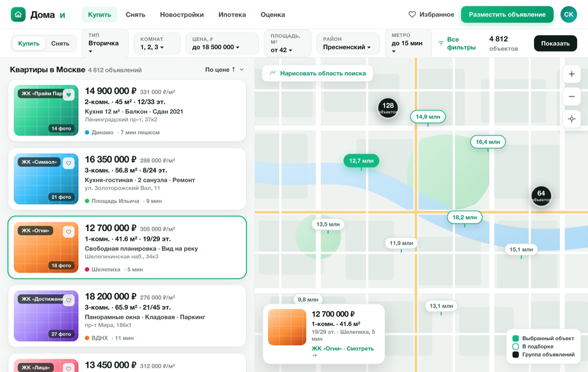Open the ЖК «Огни» listing photo thumbnail
This screenshot has height=372, width=588.
coord(46,247)
